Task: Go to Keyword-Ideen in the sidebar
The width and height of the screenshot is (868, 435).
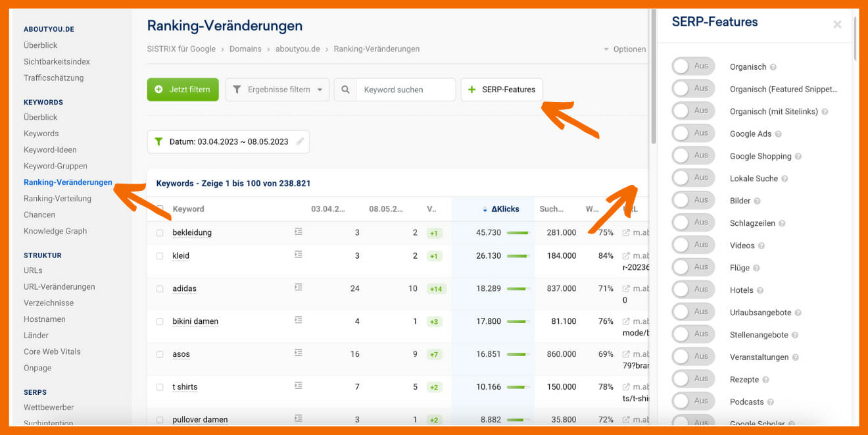Action: coord(50,150)
